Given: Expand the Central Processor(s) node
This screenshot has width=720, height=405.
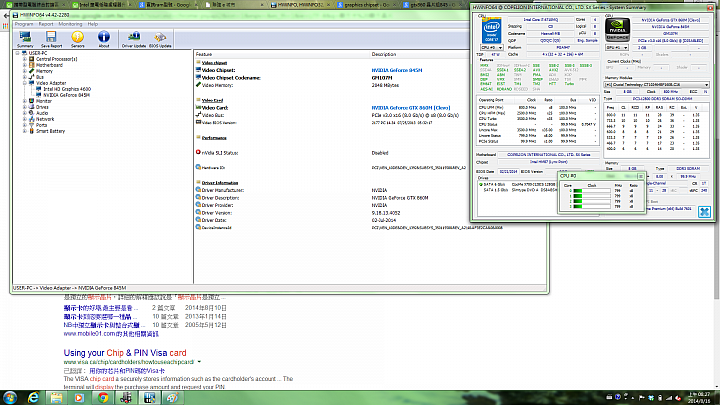Looking at the screenshot, I should (x=25, y=59).
